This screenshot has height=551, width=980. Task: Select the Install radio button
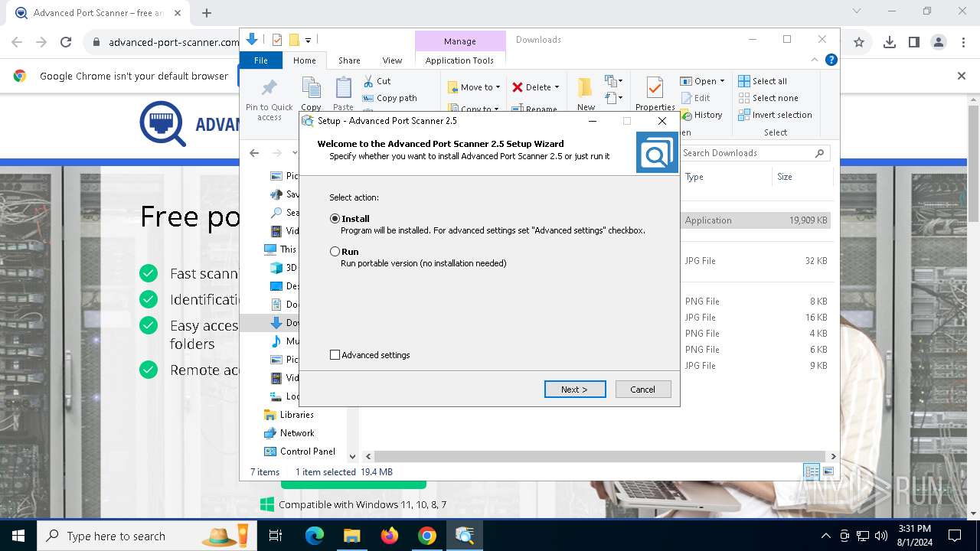pos(335,219)
